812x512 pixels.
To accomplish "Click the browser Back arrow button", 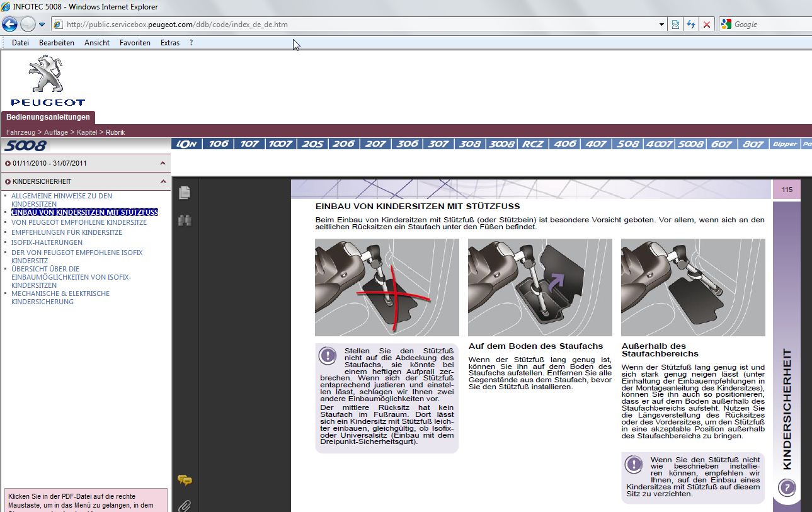I will point(9,25).
